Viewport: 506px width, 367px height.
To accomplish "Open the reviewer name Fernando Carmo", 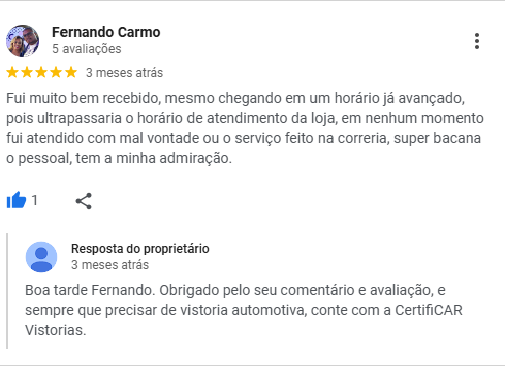I will click(x=106, y=32).
